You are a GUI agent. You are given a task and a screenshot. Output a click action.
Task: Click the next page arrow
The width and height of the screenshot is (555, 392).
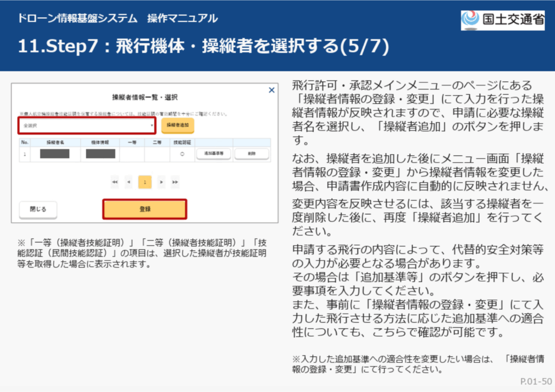[161, 182]
